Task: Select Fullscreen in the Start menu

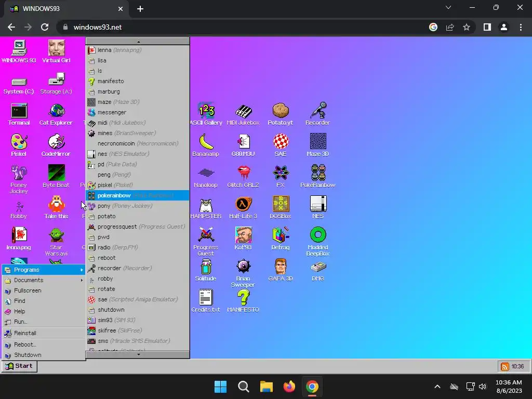Action: pyautogui.click(x=44, y=291)
